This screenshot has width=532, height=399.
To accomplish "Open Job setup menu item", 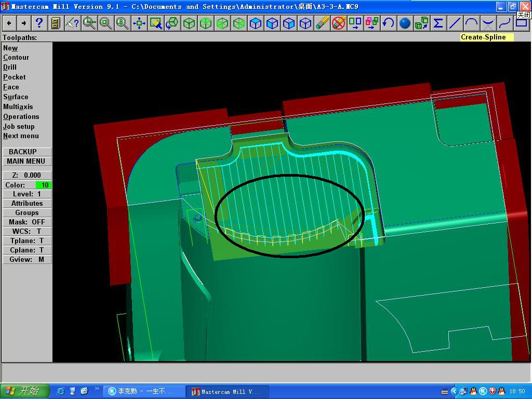I will [x=19, y=126].
